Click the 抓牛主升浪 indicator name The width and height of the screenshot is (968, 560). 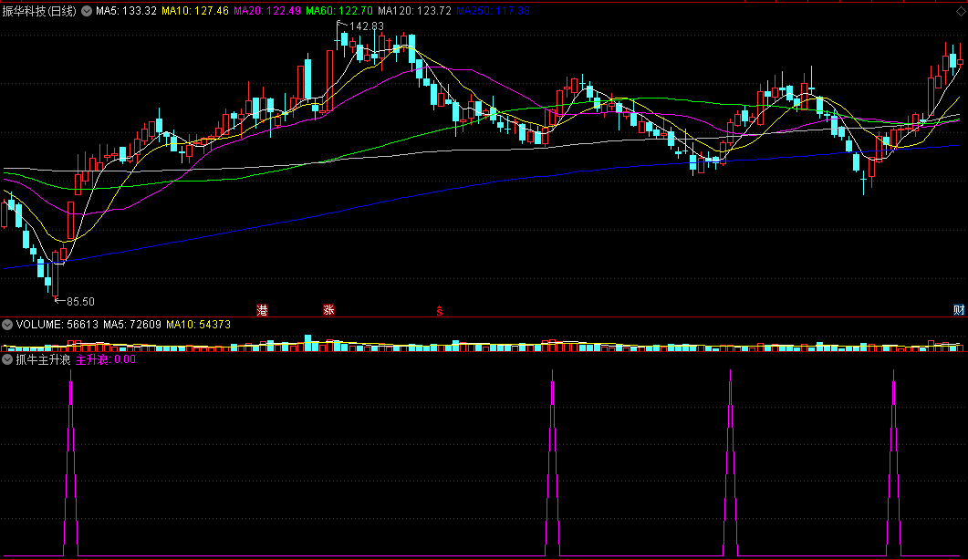[43, 360]
